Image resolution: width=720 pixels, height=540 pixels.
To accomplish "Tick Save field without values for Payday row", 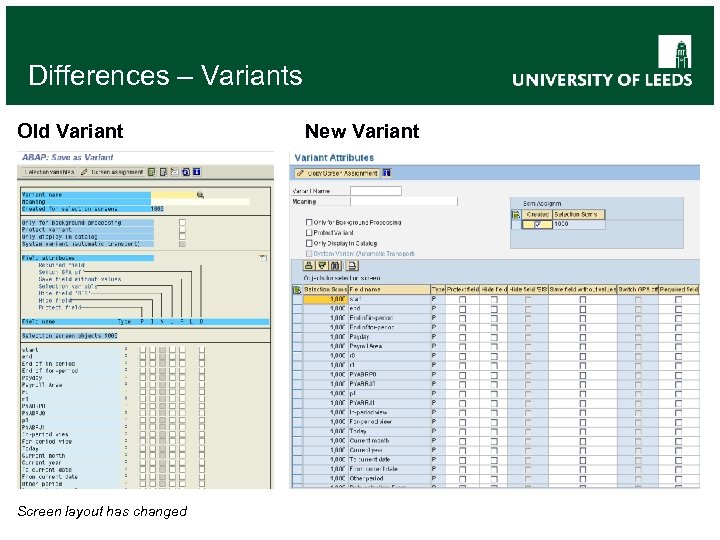I will (583, 337).
